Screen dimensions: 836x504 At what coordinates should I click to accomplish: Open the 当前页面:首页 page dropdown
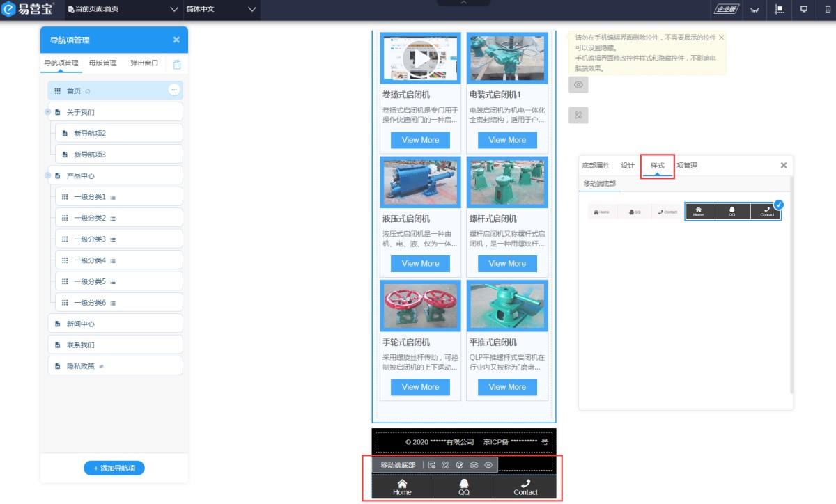tap(123, 10)
